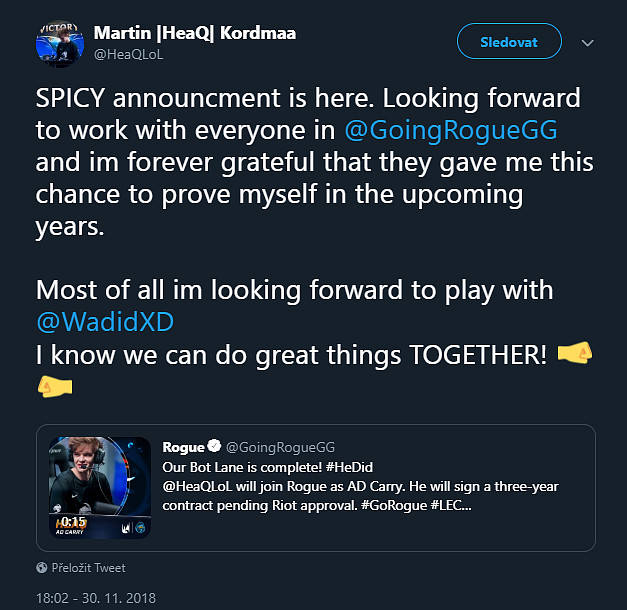Image resolution: width=627 pixels, height=610 pixels.
Task: Click Martin HeaQ Kordmaa profile avatar
Action: [58, 42]
